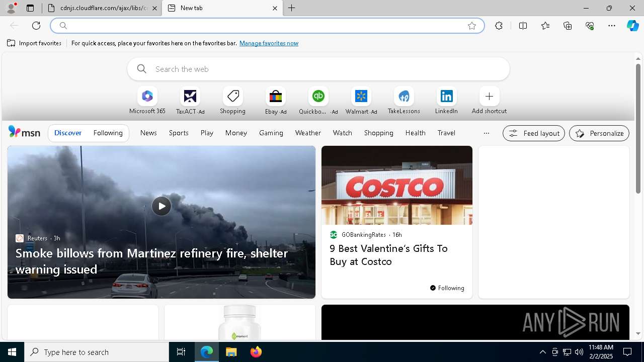Screen dimensions: 644x362
Task: Open File Explorer from taskbar
Action: point(231,352)
